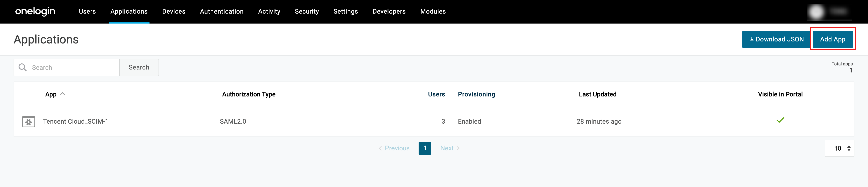Open the Developers menu
The height and width of the screenshot is (187, 868).
pyautogui.click(x=389, y=12)
